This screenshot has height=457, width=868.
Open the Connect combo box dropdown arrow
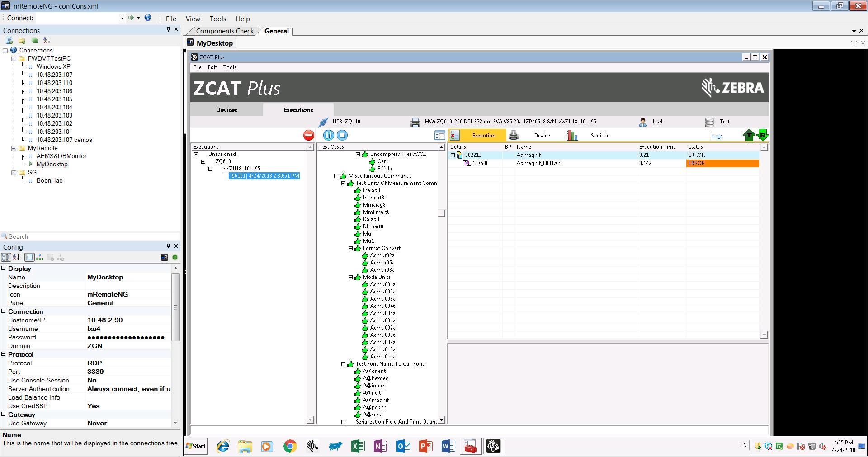(x=122, y=19)
